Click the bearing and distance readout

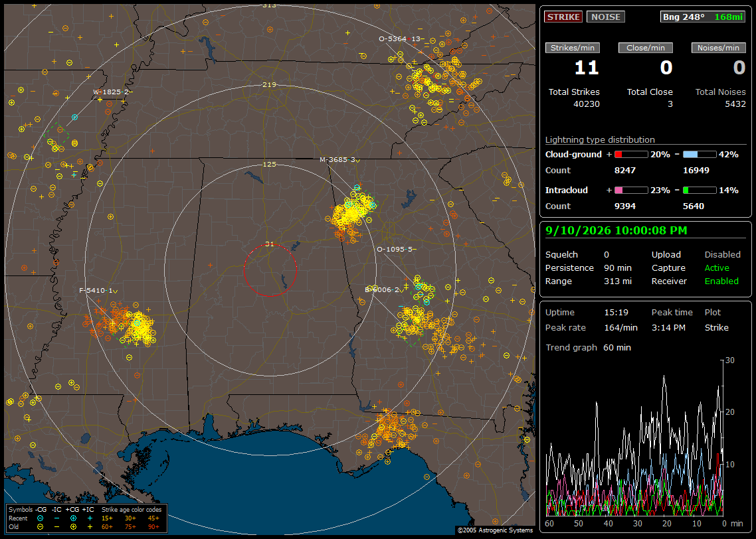[x=702, y=17]
